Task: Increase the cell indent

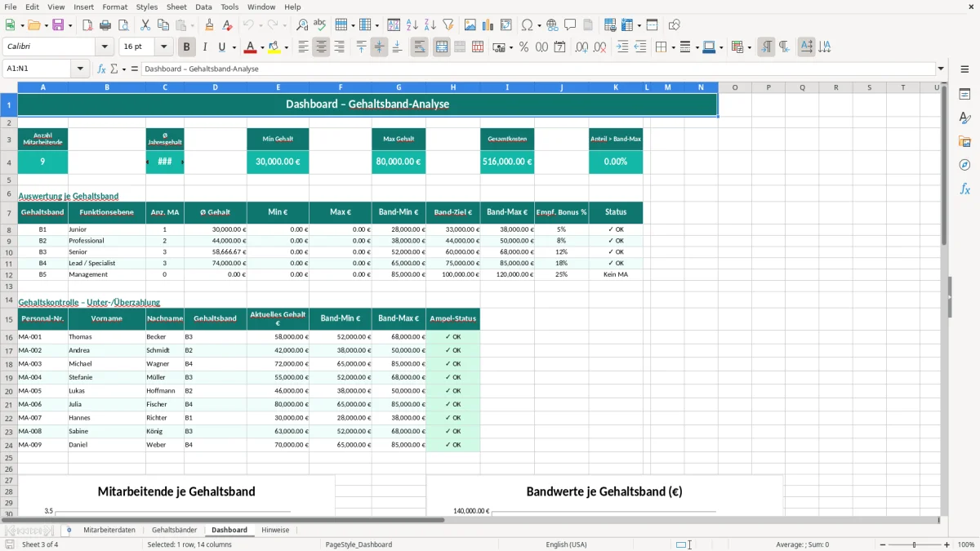Action: coord(622,47)
